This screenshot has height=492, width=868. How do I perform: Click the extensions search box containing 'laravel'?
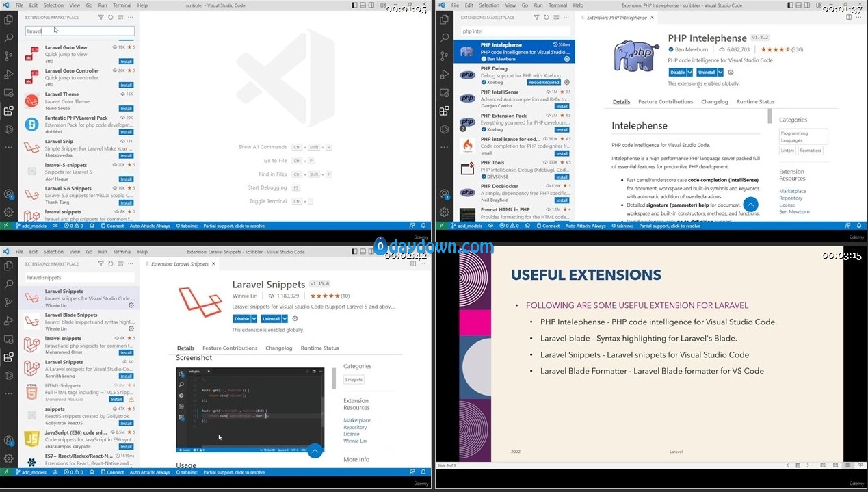[x=80, y=31]
